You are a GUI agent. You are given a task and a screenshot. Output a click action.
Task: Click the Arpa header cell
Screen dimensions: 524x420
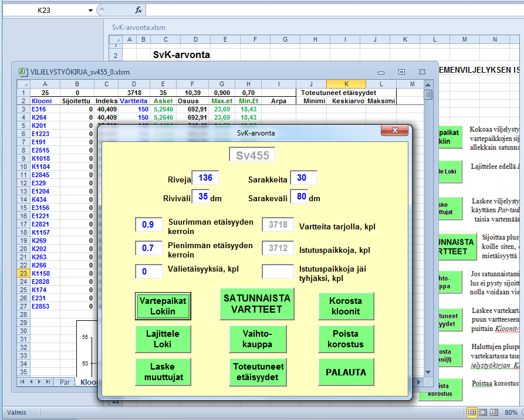pos(279,101)
